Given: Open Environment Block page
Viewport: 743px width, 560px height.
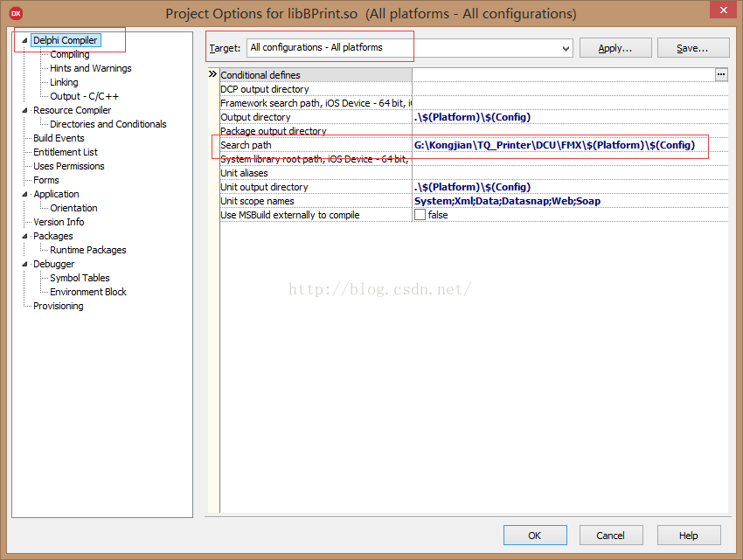Looking at the screenshot, I should tap(88, 292).
